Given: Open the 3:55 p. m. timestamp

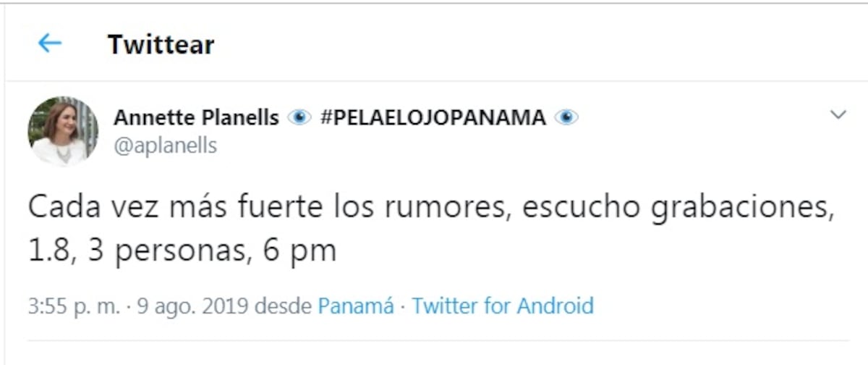Looking at the screenshot, I should [x=74, y=306].
